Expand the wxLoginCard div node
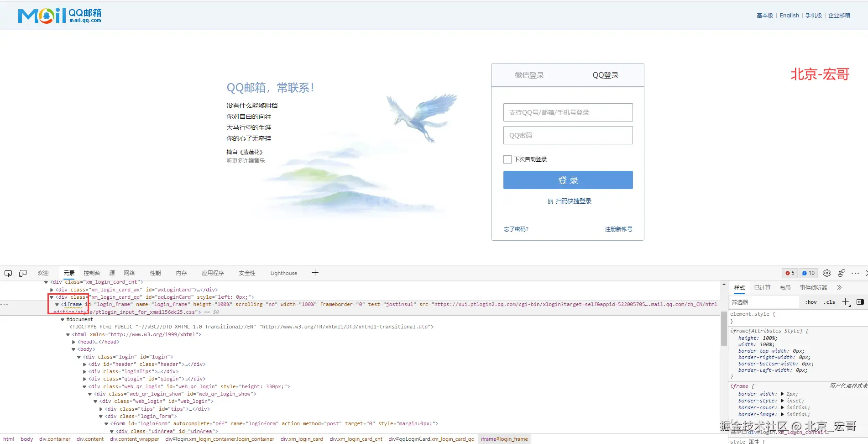Image resolution: width=868 pixels, height=444 pixels. [52, 290]
